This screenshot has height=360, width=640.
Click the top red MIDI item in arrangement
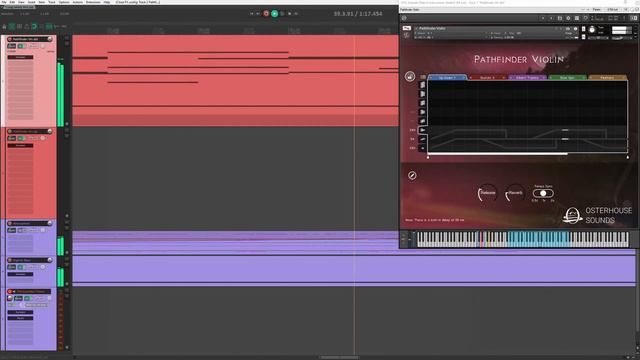236,80
